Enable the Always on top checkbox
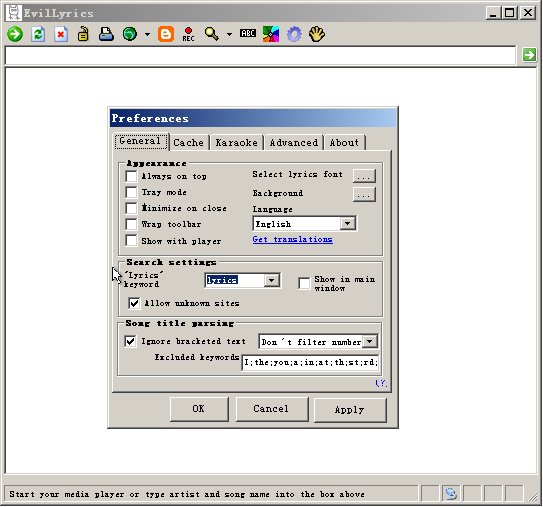Image resolution: width=543 pixels, height=507 pixels. [131, 176]
